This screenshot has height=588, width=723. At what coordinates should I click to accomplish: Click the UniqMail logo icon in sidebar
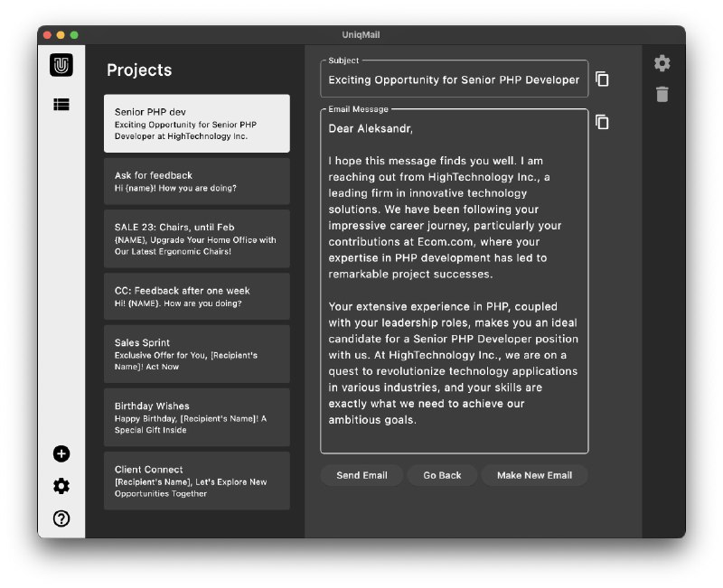(x=61, y=65)
